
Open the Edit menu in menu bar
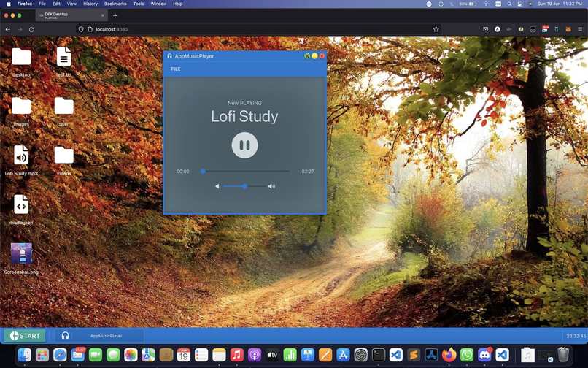click(x=56, y=4)
